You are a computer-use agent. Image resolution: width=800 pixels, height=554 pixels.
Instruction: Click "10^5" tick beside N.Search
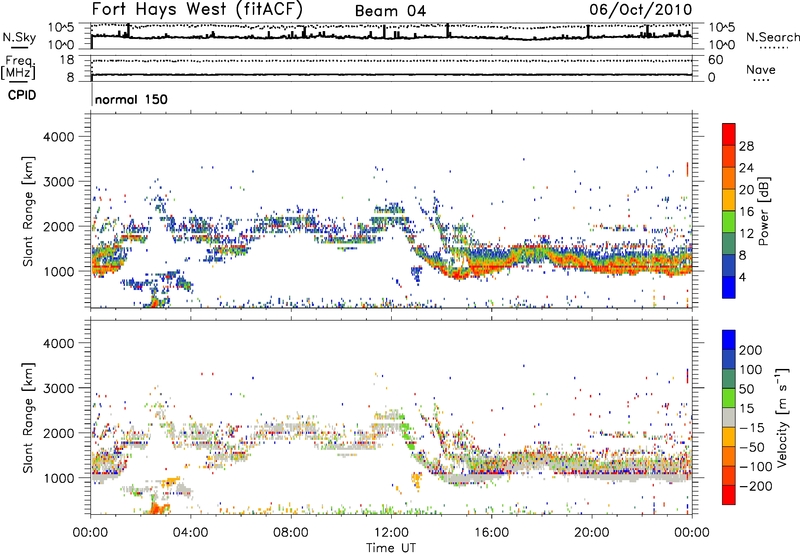pyautogui.click(x=721, y=28)
